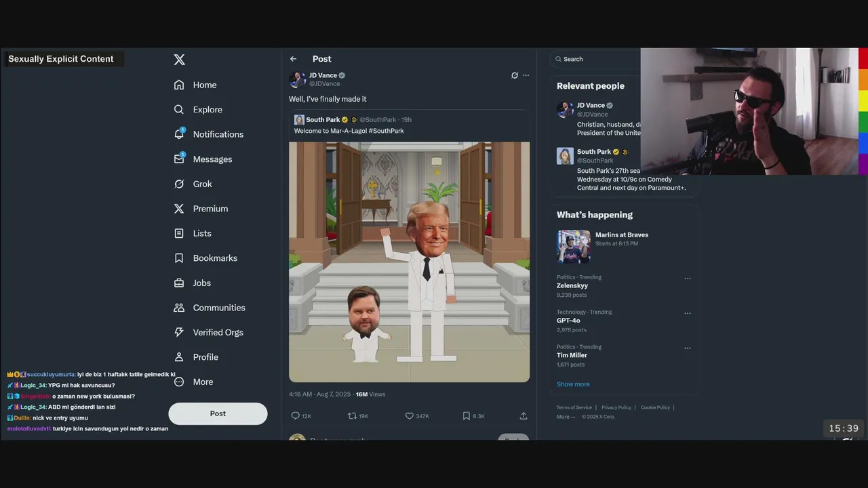Click the share post icon
The image size is (868, 488).
point(524,416)
